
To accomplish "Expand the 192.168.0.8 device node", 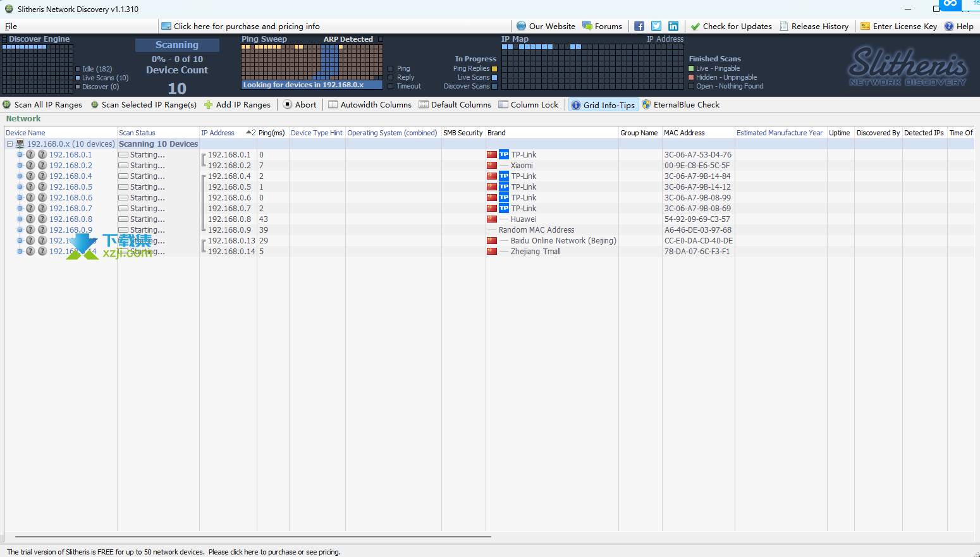I will [20, 219].
